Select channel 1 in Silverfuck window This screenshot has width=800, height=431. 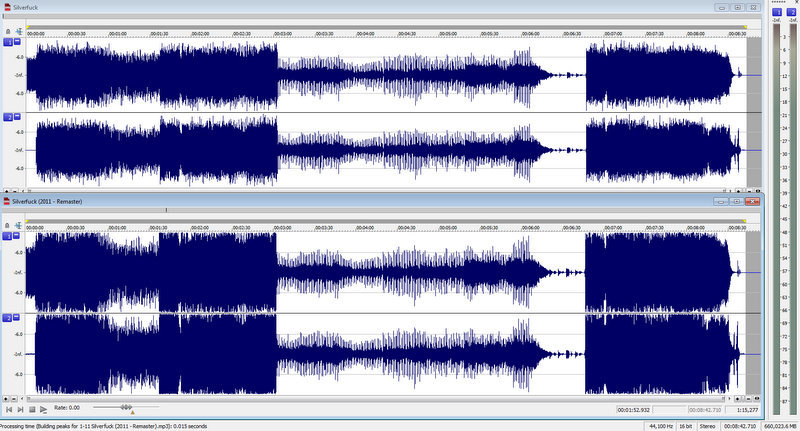8,42
